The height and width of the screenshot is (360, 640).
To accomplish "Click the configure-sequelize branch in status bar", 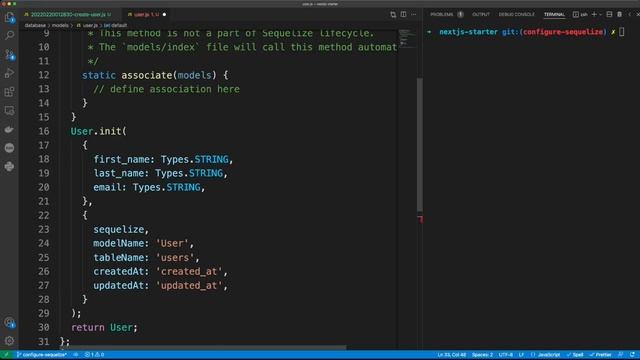I will (42, 355).
